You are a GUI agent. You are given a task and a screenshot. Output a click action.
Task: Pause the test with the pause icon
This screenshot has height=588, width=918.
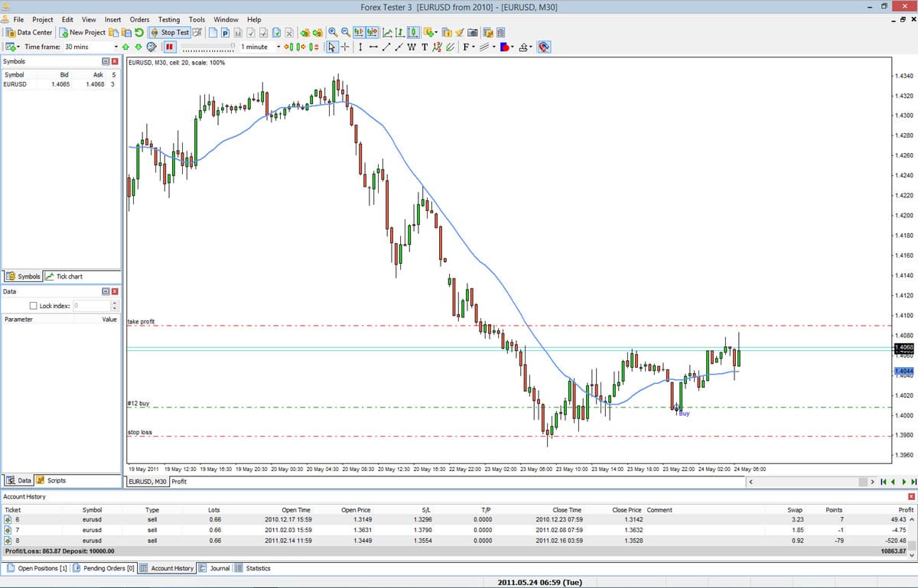coord(170,47)
